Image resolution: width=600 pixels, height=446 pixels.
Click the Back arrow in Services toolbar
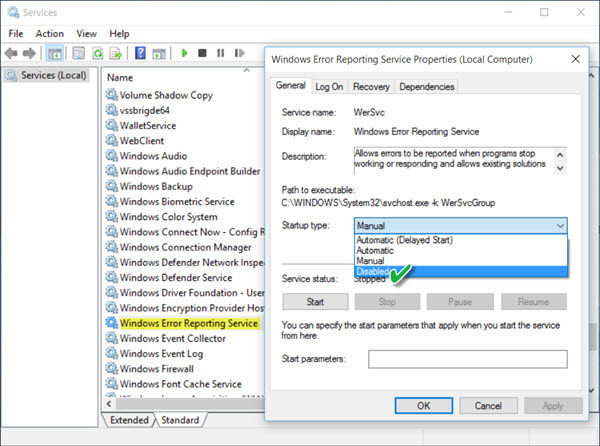click(x=11, y=53)
